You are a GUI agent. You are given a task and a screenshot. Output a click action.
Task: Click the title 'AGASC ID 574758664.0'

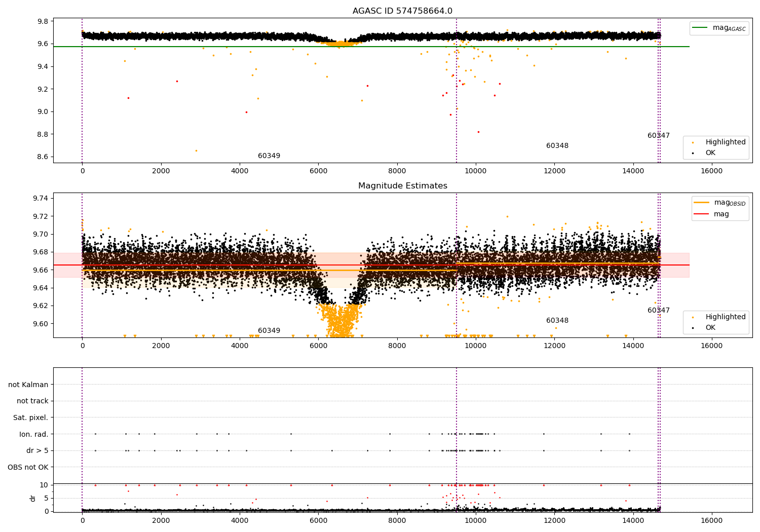402,11
